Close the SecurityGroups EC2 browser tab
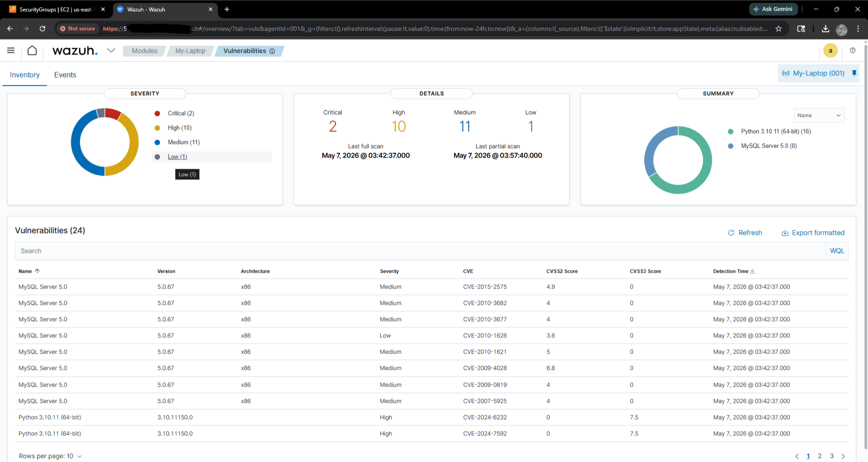 tap(103, 9)
